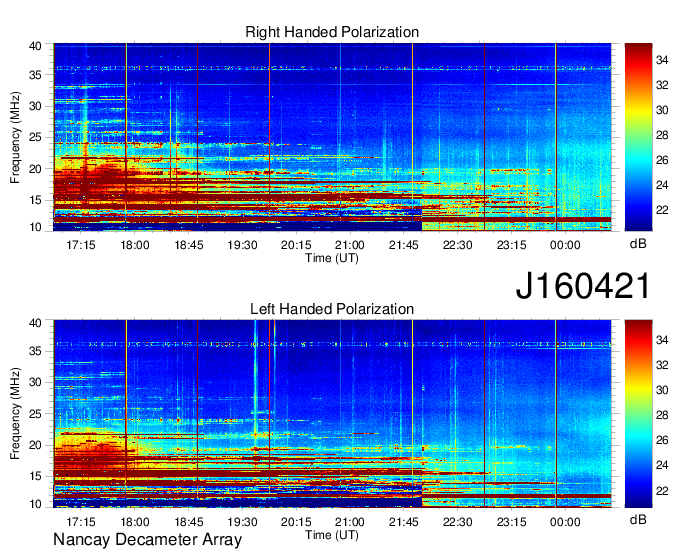Click the dB unit label under the bottom colorbar
The width and height of the screenshot is (680, 552).
(x=638, y=519)
